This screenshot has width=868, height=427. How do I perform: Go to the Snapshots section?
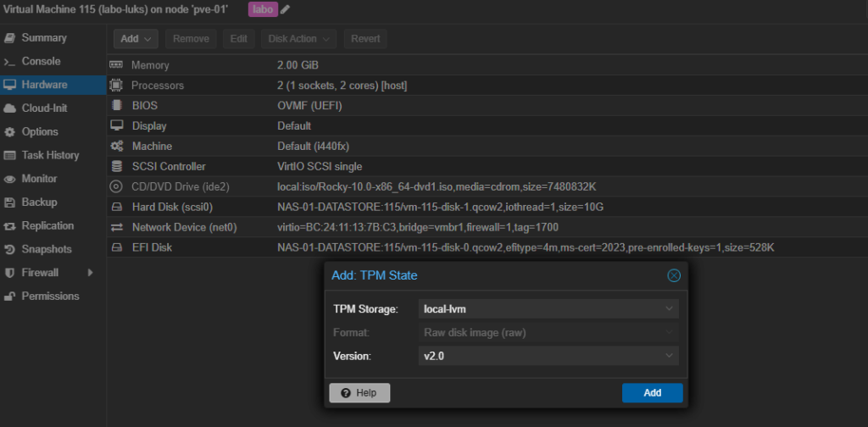[47, 249]
